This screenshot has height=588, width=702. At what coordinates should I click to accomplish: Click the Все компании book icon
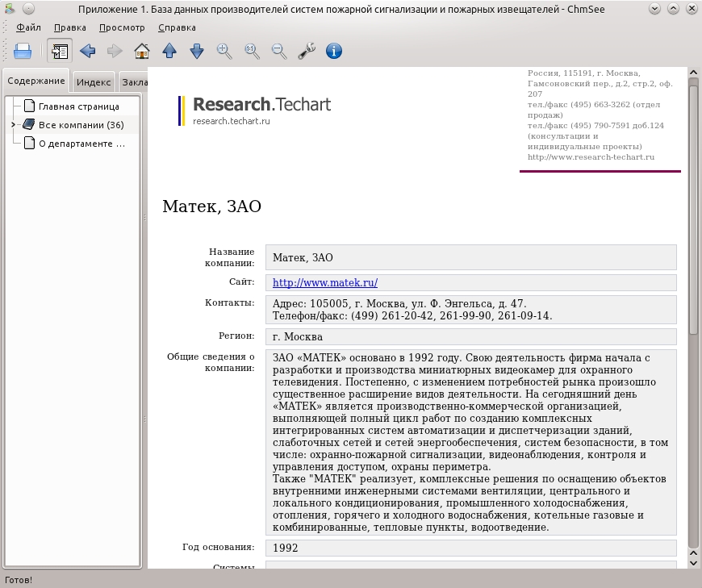[x=29, y=124]
